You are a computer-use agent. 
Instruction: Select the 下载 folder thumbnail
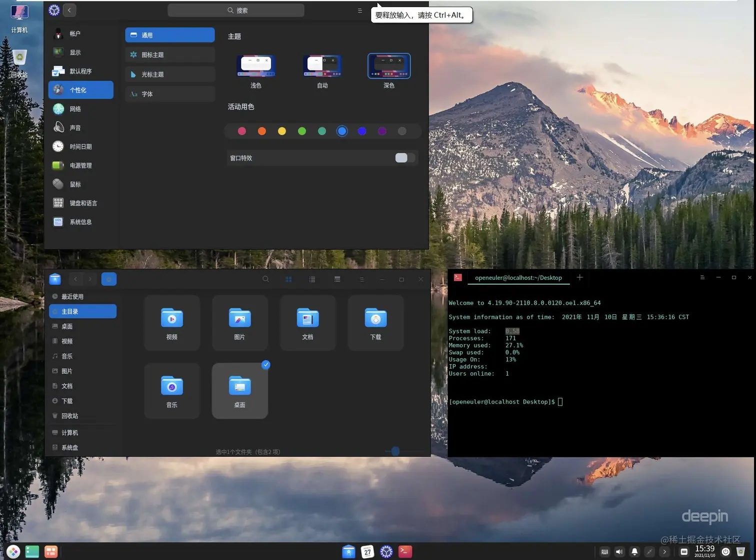376,323
